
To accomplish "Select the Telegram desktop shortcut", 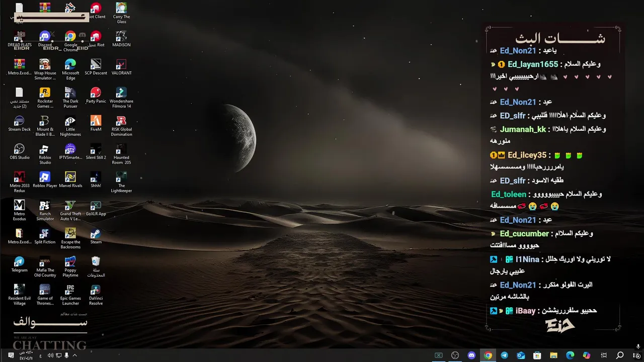I will tap(19, 264).
